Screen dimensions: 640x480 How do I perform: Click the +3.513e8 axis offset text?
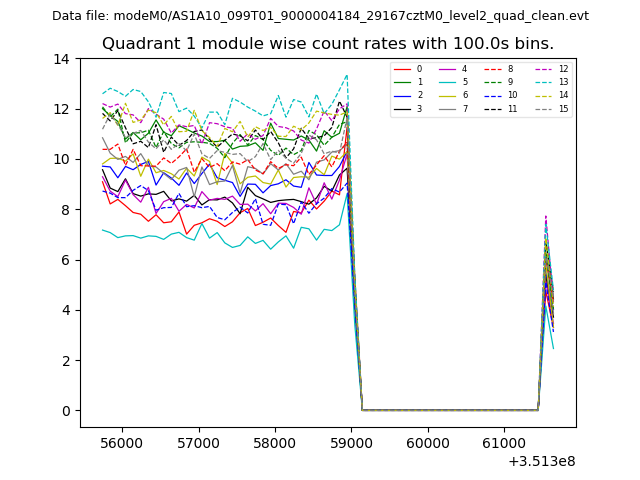542,461
